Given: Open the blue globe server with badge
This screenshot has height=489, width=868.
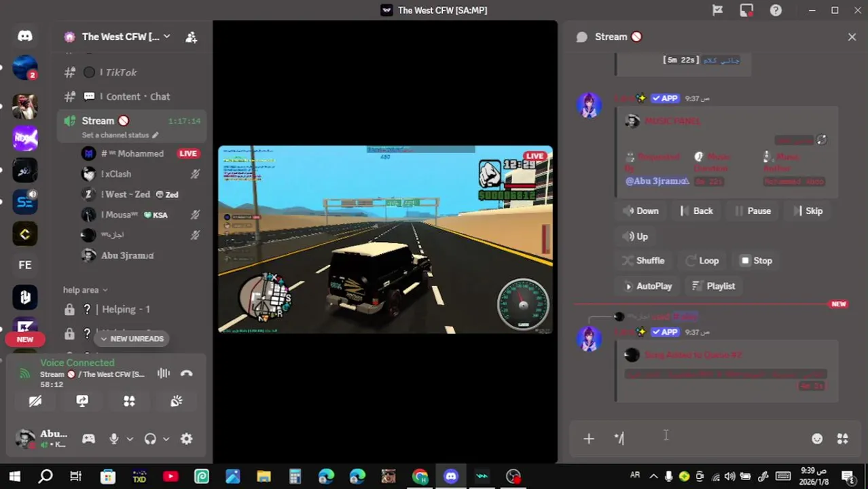Looking at the screenshot, I should click(25, 68).
